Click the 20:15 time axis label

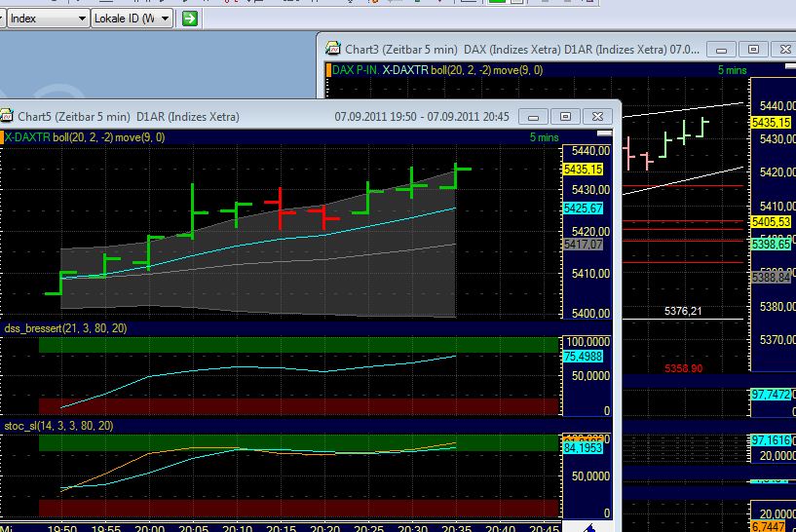coord(281,529)
